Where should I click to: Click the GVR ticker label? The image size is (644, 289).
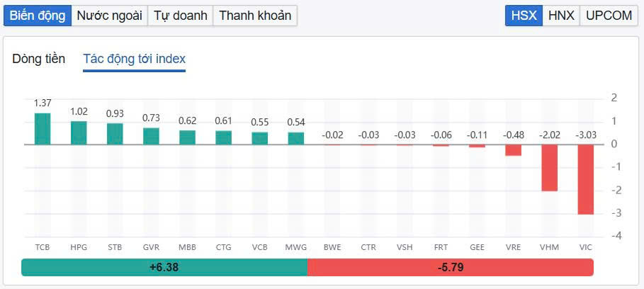pyautogui.click(x=151, y=246)
